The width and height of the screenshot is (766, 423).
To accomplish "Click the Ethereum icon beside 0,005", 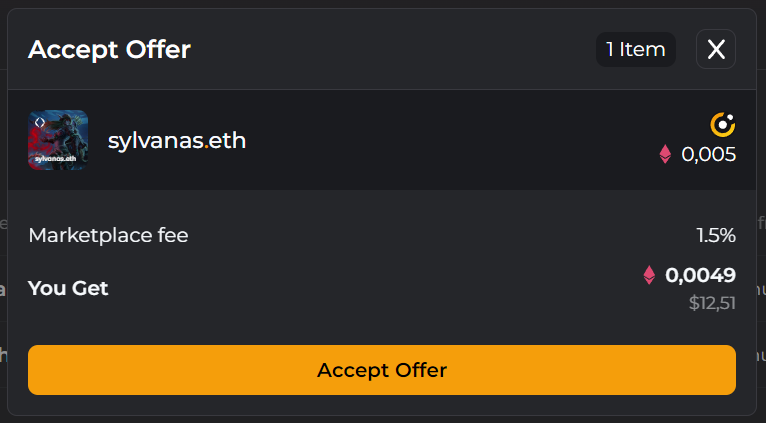I will [x=665, y=154].
